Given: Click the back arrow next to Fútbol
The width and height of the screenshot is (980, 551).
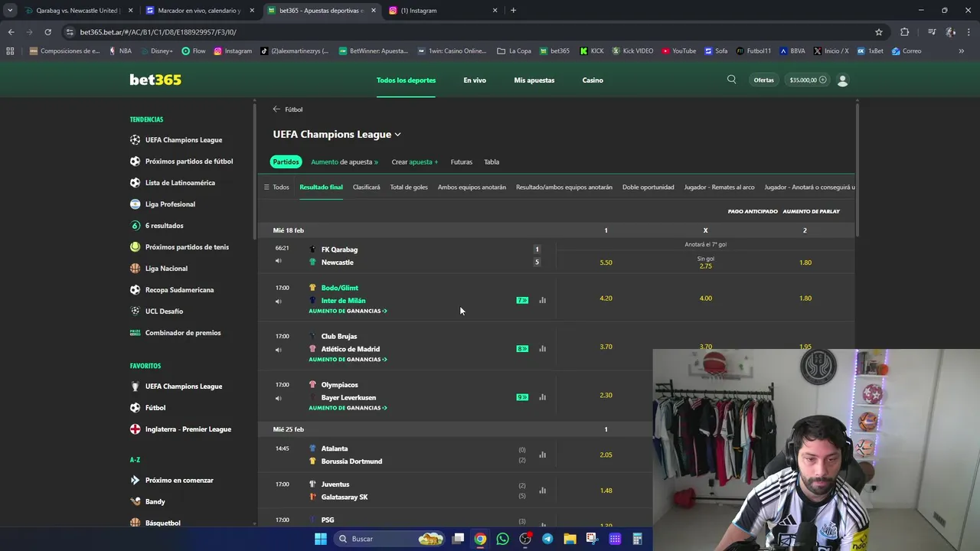Looking at the screenshot, I should click(x=276, y=109).
